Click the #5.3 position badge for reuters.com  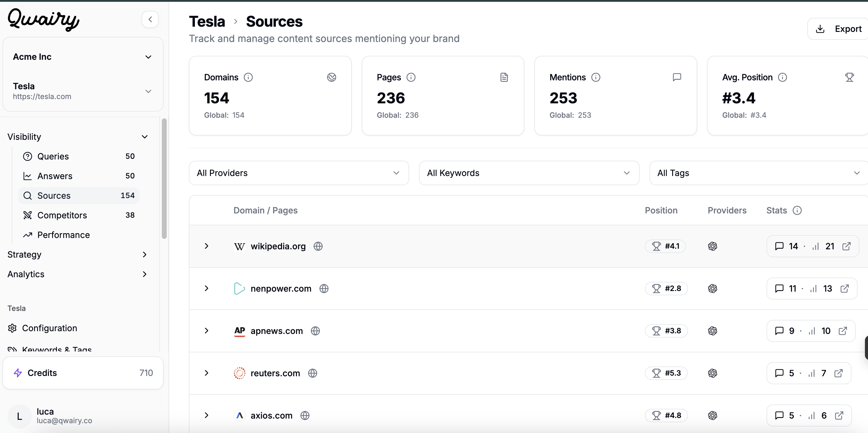pos(666,373)
